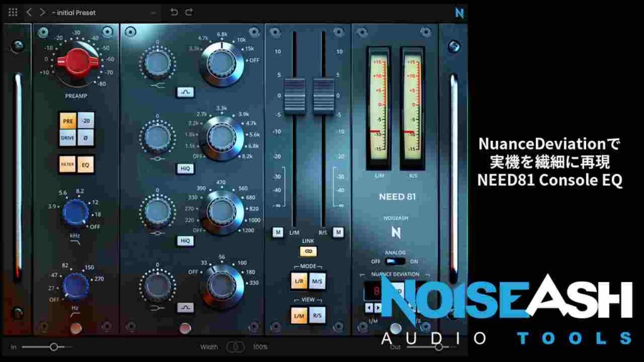Open the initial Preset selector
Image resolution: width=644 pixels, height=362 pixels.
pos(94,11)
